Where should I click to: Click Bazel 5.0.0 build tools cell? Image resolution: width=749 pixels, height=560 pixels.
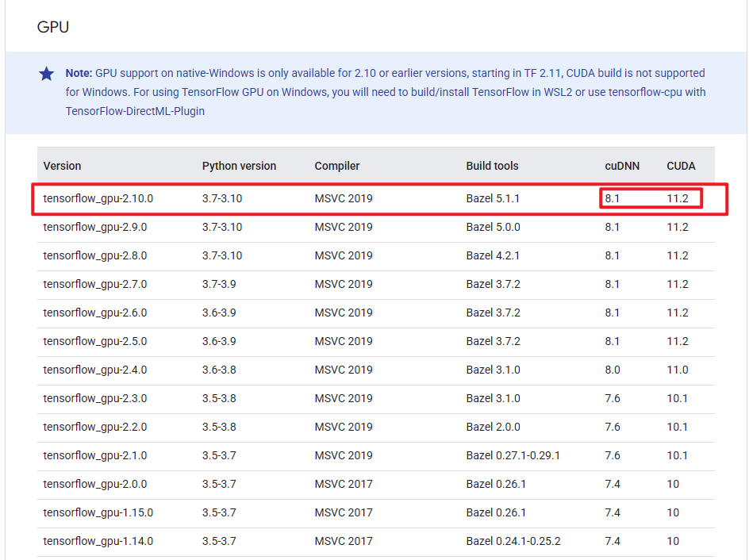(493, 227)
